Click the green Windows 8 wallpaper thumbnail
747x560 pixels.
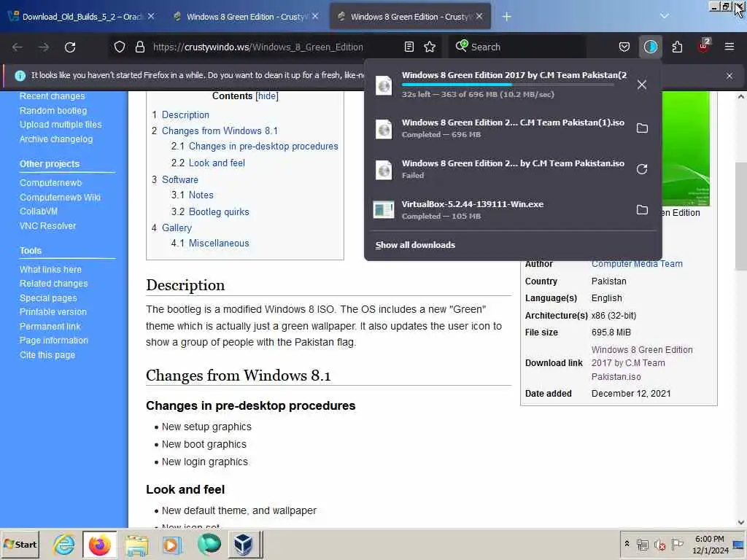click(x=686, y=149)
